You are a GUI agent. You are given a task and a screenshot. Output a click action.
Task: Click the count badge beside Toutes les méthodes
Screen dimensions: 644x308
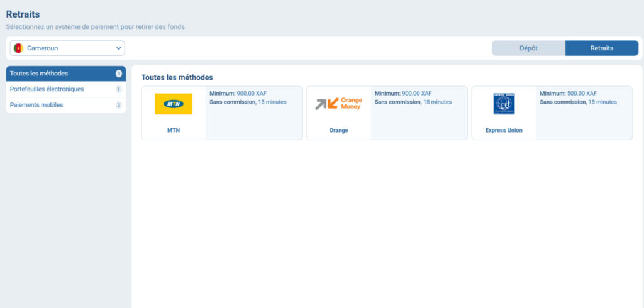119,74
